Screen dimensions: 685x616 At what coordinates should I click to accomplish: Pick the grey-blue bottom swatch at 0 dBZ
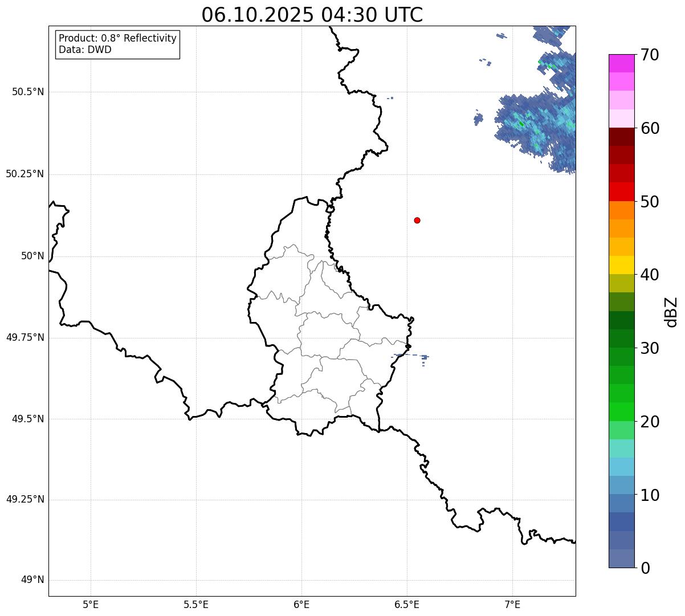[622, 558]
